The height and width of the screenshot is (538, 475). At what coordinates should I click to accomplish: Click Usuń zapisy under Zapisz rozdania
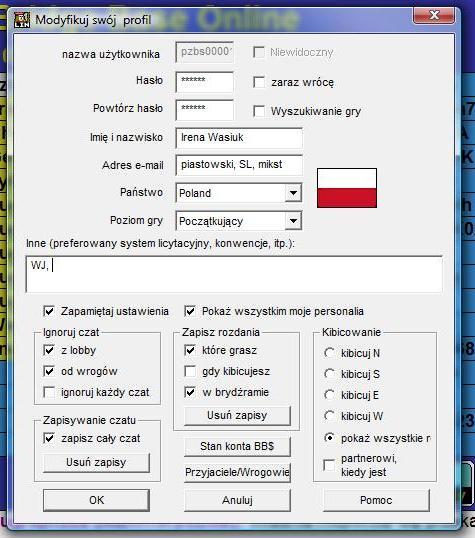[x=237, y=416]
